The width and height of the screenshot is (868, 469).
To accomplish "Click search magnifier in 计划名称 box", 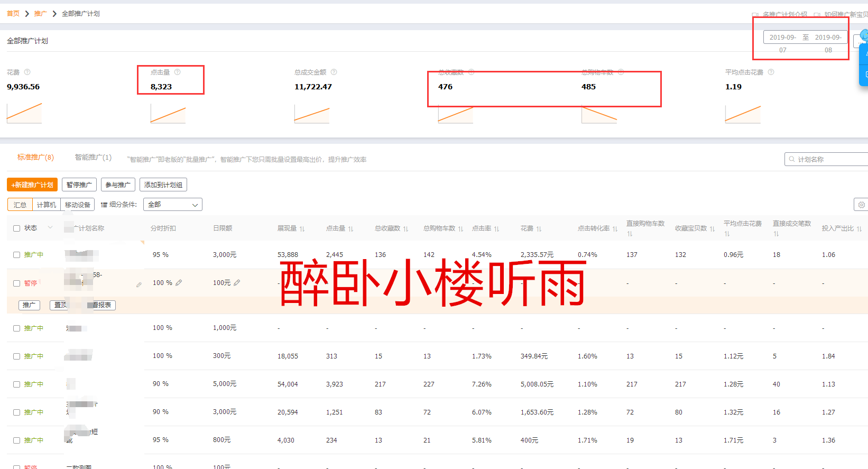I will (792, 159).
